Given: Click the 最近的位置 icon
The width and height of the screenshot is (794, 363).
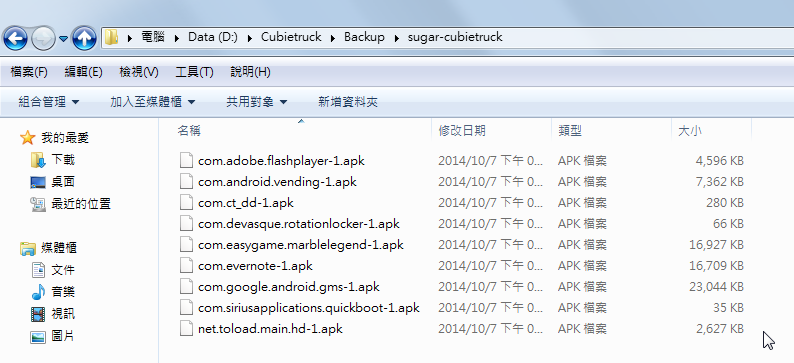Looking at the screenshot, I should coord(38,204).
